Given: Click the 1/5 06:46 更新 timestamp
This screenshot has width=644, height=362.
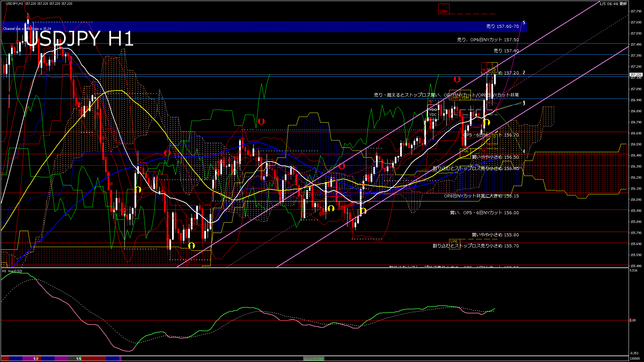Looking at the screenshot, I should click(x=613, y=4).
